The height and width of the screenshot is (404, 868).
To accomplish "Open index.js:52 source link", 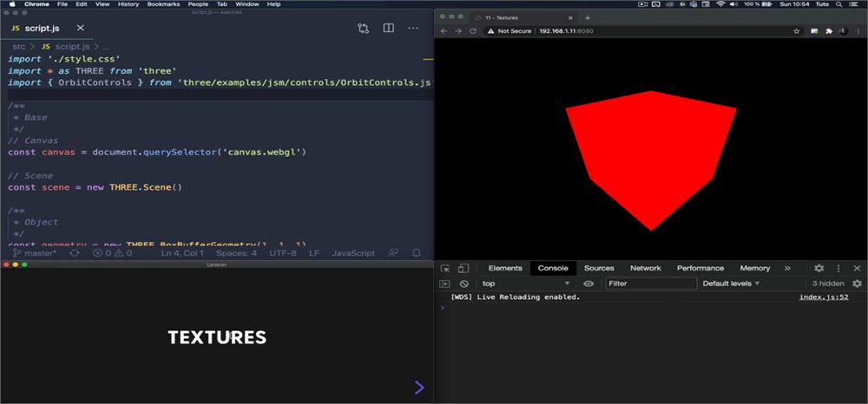I will [824, 297].
